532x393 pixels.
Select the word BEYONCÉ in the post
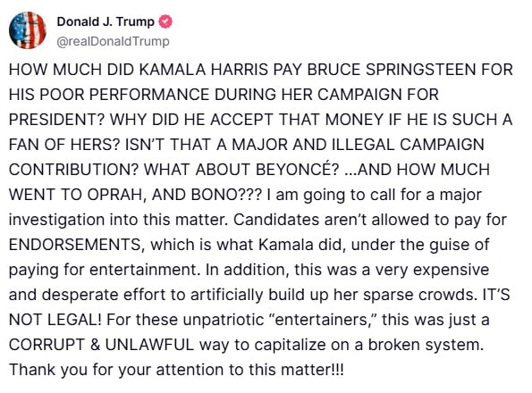[x=297, y=169]
